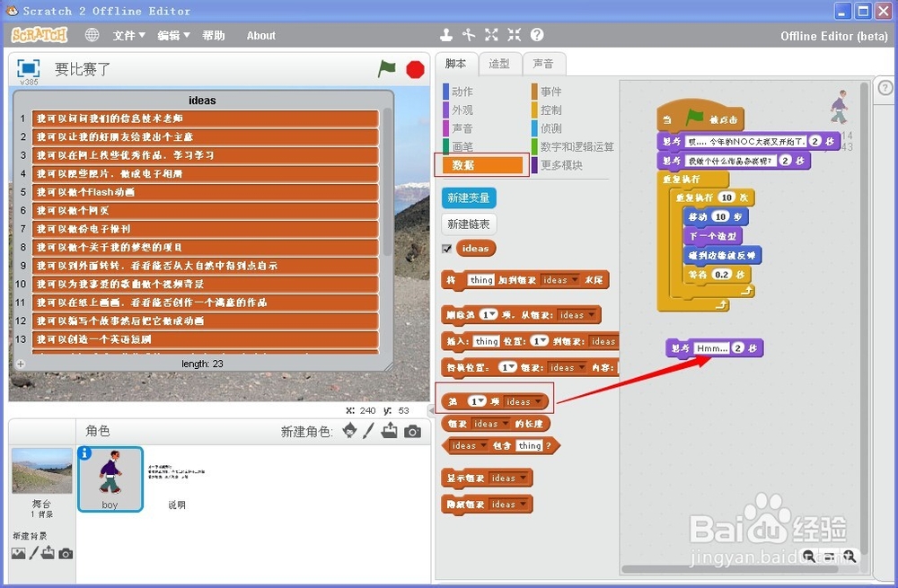Screen dimensions: 898x588
Task: Click the paintbrush icon to paint a new sprite
Action: coord(369,432)
